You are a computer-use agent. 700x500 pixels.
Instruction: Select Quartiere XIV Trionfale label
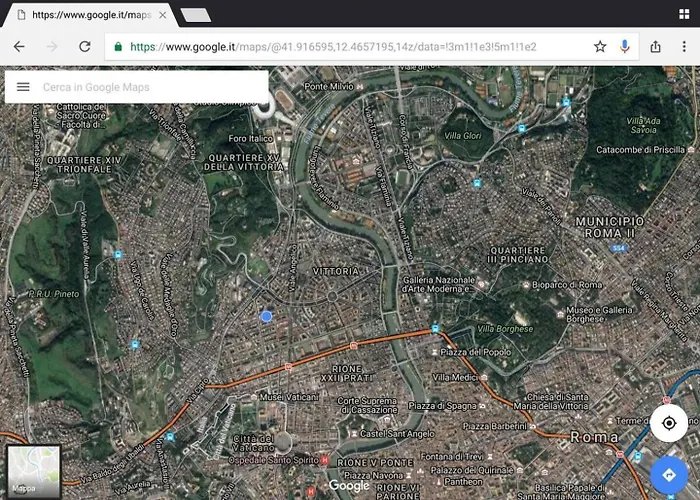click(x=84, y=164)
